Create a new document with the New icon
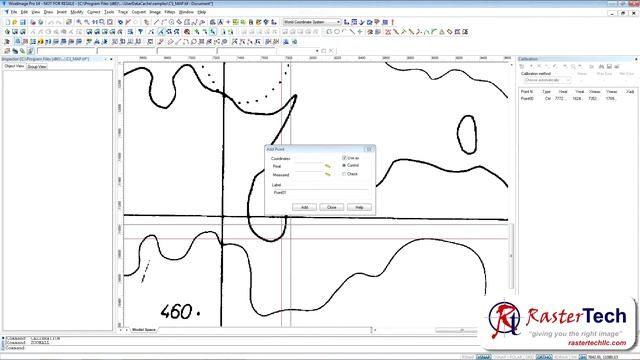This screenshot has width=640, height=360. pyautogui.click(x=7, y=22)
